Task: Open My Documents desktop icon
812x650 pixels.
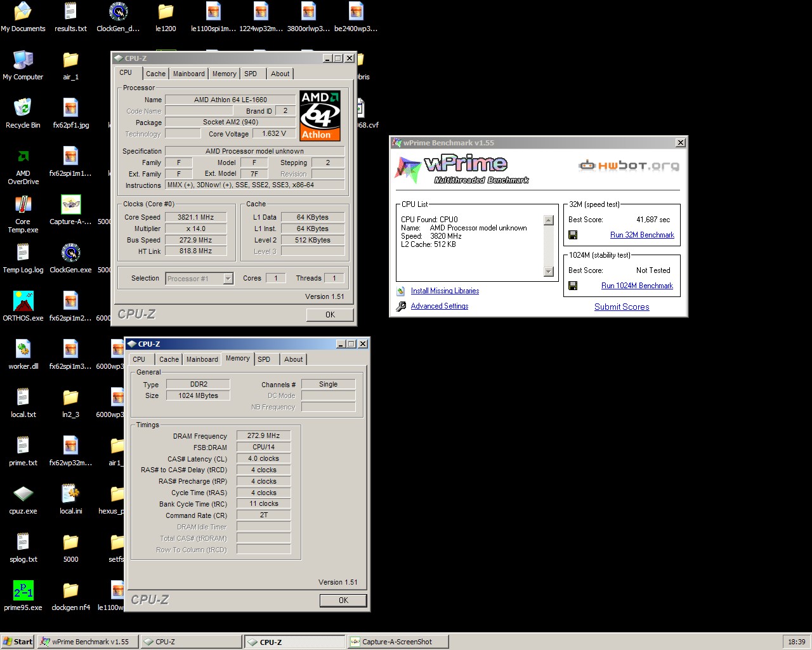Action: [x=23, y=17]
